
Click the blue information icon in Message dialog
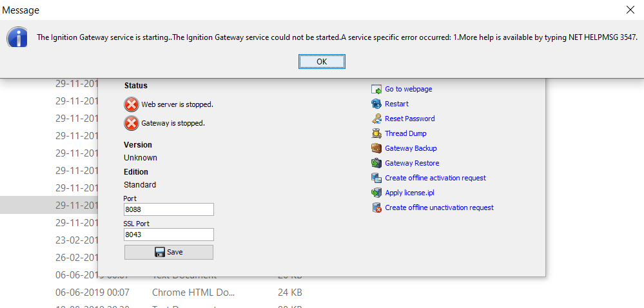point(17,38)
